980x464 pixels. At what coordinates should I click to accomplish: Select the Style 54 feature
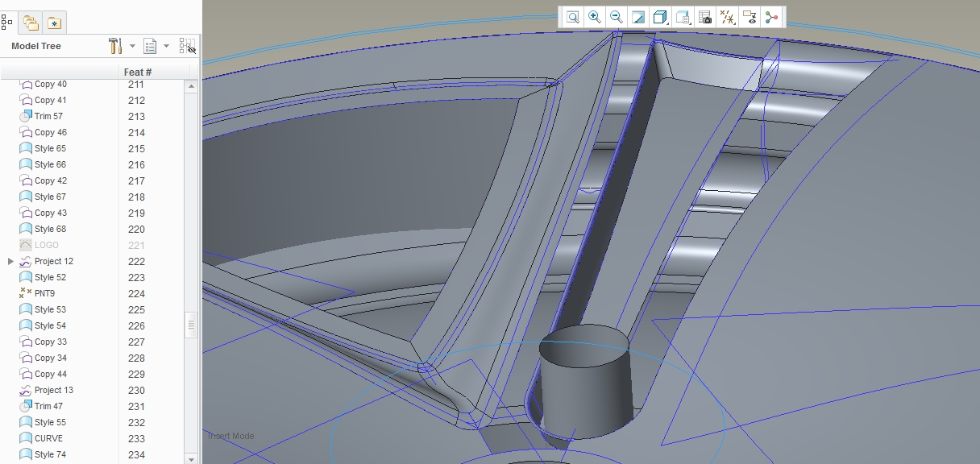(x=50, y=325)
